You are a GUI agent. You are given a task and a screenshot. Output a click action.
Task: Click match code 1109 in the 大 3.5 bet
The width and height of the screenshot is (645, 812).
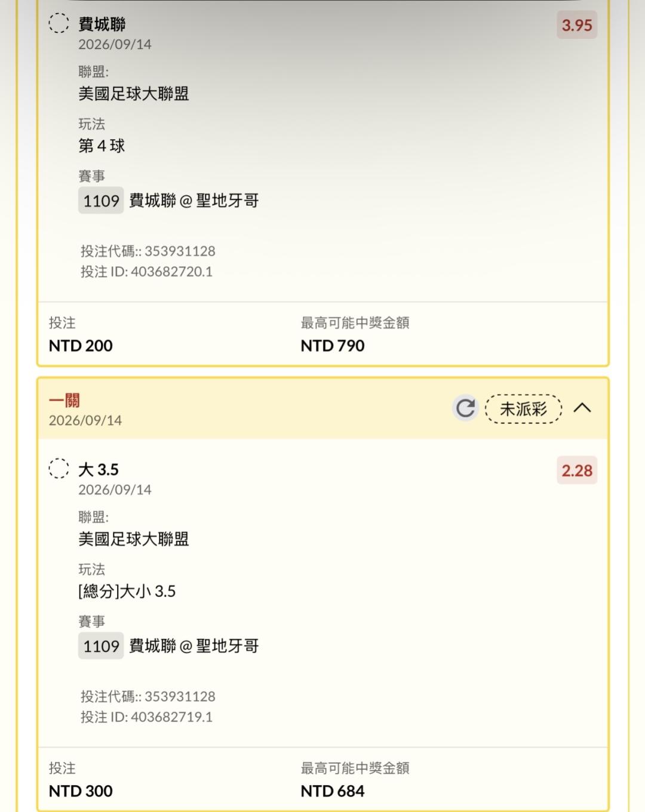pos(101,646)
